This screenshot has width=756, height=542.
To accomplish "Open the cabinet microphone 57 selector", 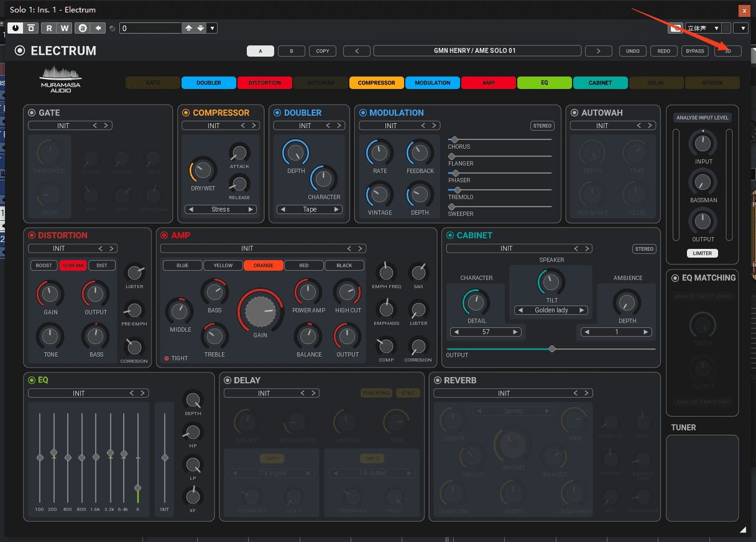I will pos(486,332).
